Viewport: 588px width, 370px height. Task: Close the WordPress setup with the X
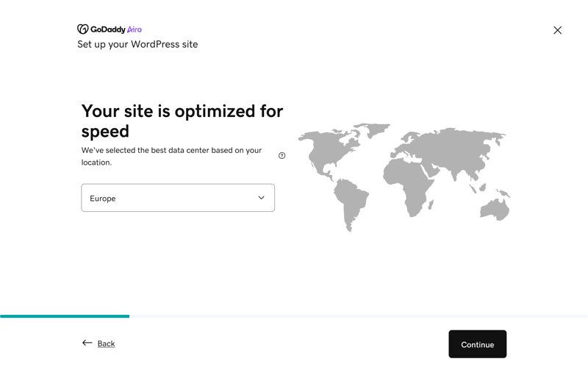pos(557,30)
